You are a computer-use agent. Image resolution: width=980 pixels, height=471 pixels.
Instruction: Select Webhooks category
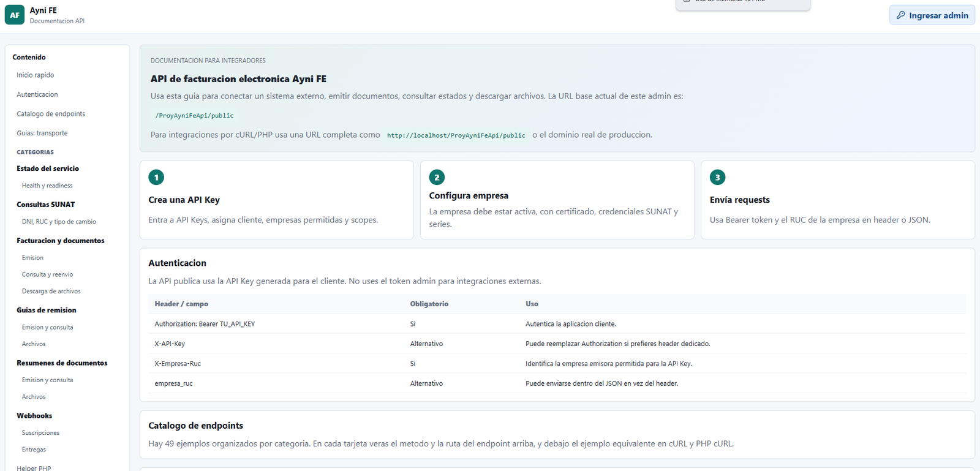coord(34,416)
